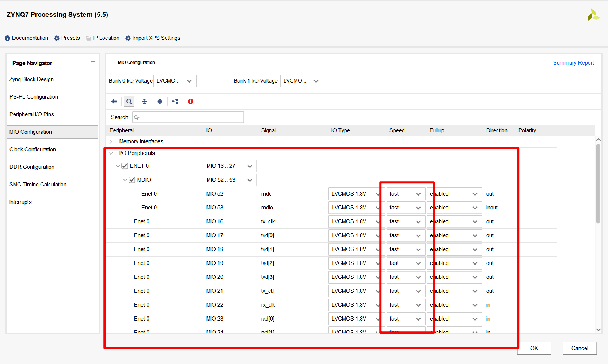Click the scrollbar up arrow
608x364 pixels.
[x=598, y=139]
